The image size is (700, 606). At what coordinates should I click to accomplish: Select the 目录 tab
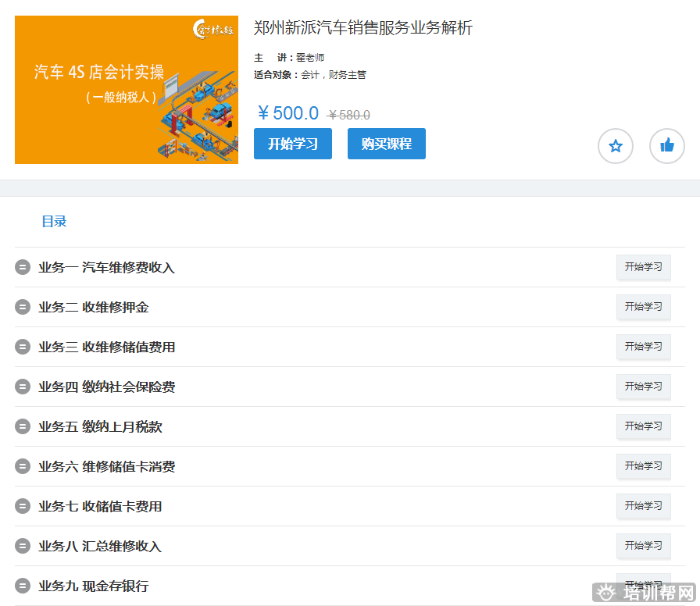coord(54,221)
